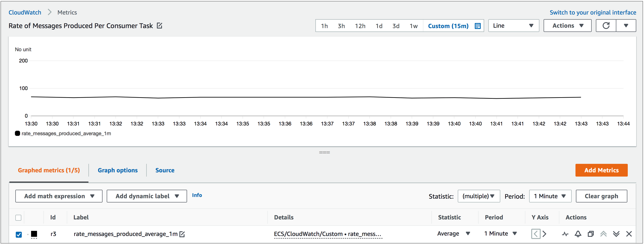
Task: Select the 3h time range
Action: coord(341,26)
